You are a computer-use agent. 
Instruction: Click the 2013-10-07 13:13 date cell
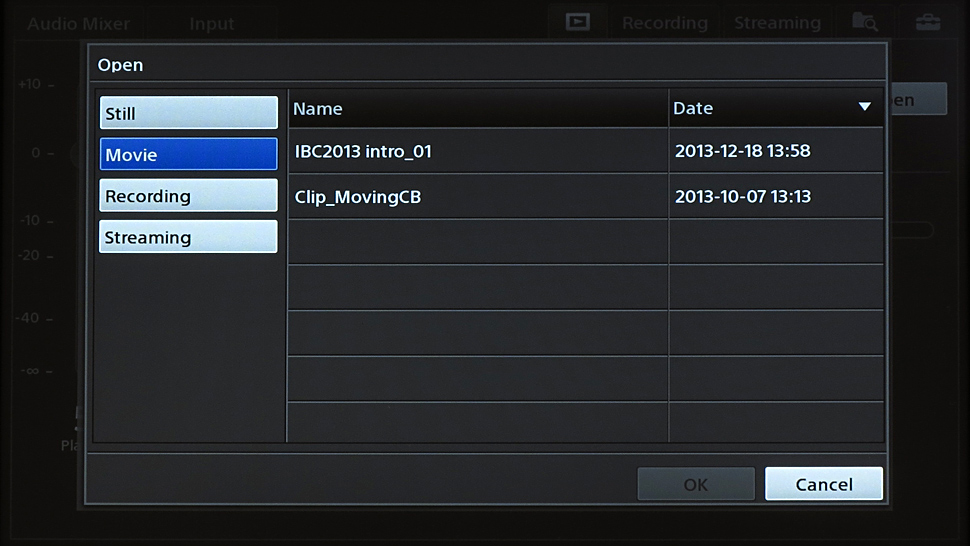click(775, 197)
